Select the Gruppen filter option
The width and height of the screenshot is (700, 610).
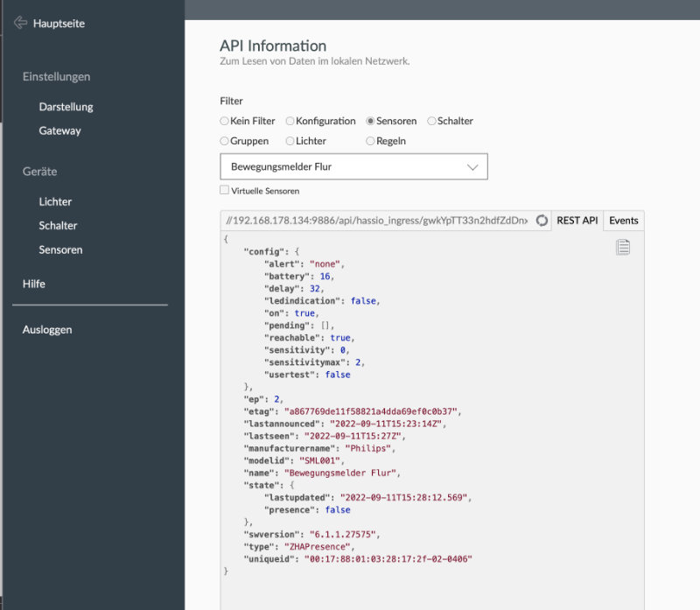click(x=224, y=141)
